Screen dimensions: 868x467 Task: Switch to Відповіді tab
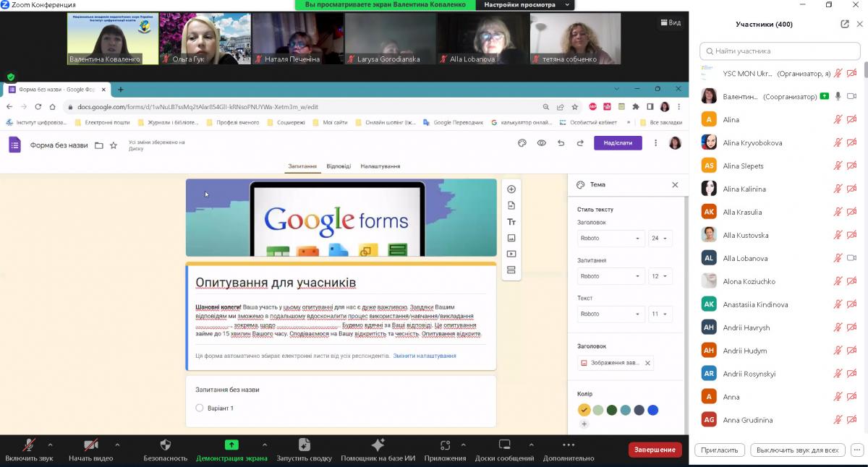coord(339,166)
